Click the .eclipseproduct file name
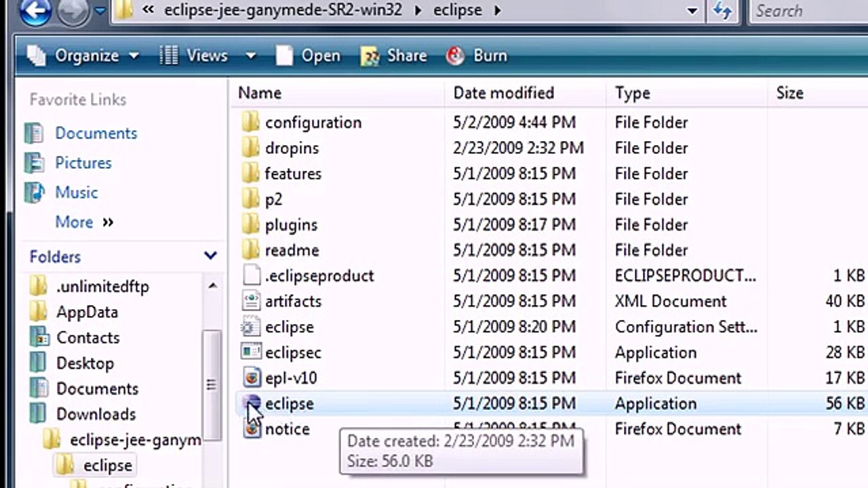The width and height of the screenshot is (868, 488). (x=319, y=276)
